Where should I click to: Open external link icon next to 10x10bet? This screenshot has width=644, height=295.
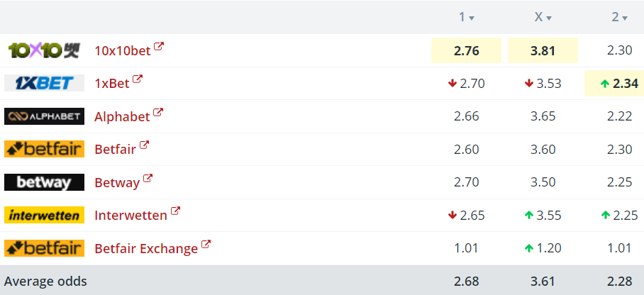point(159,46)
